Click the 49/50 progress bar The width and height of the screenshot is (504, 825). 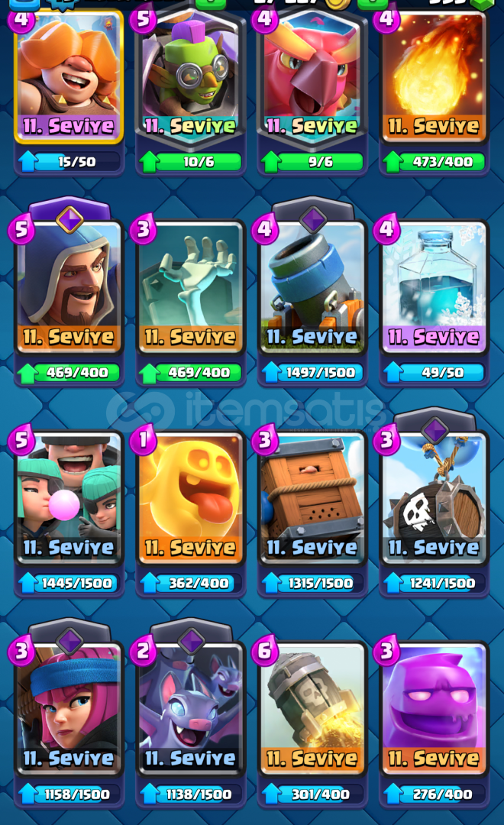click(442, 373)
